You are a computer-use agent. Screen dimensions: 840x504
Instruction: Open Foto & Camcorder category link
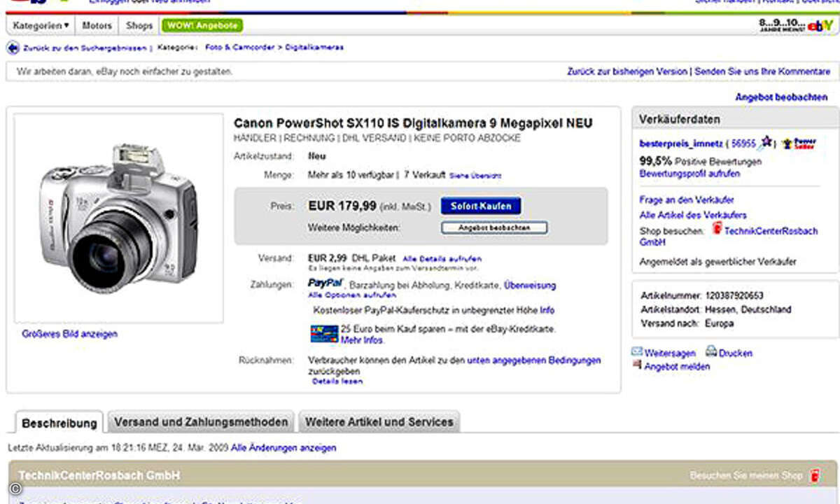tap(240, 48)
